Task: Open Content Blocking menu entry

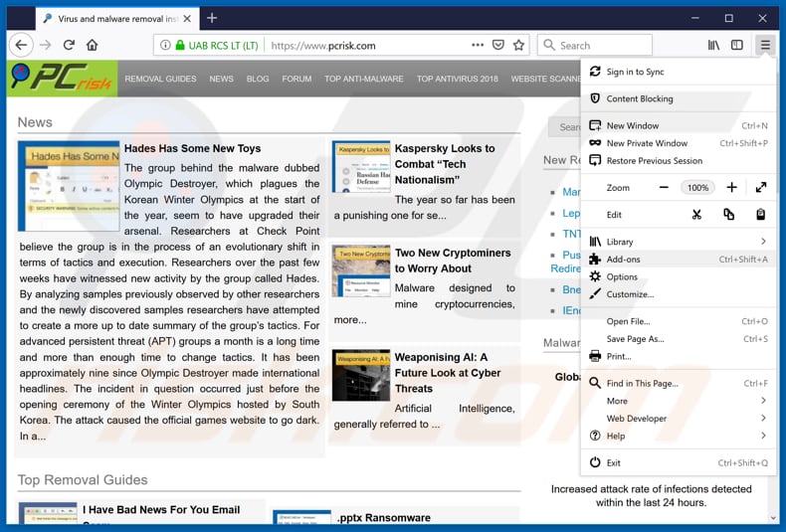Action: (640, 98)
